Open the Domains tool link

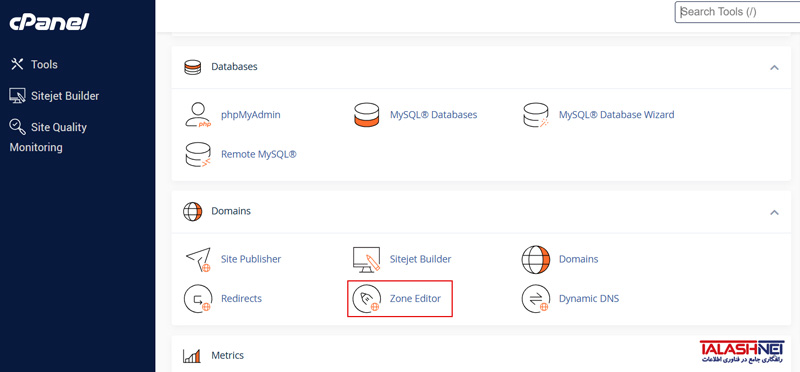[x=578, y=259]
